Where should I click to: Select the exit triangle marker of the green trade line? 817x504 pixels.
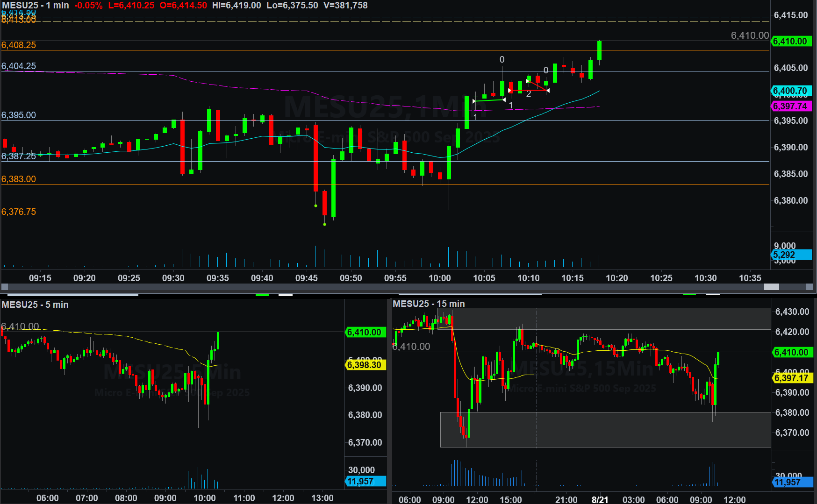point(504,99)
